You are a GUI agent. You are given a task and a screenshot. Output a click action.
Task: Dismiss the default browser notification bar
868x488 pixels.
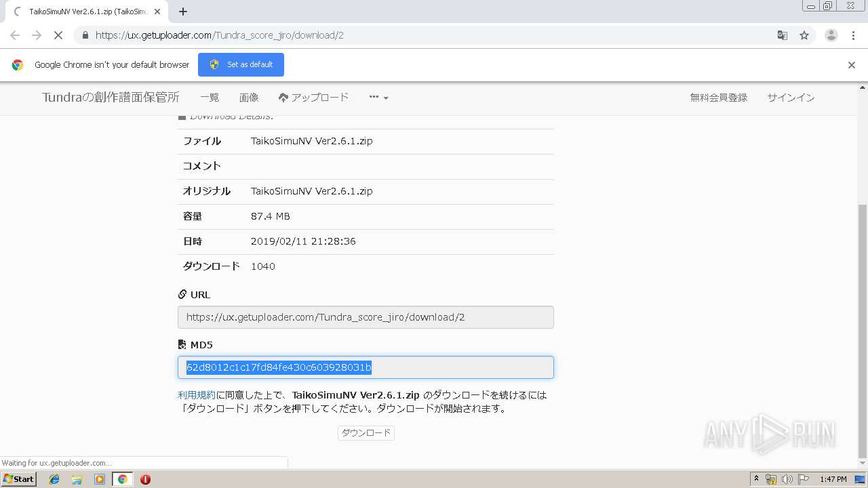click(852, 65)
